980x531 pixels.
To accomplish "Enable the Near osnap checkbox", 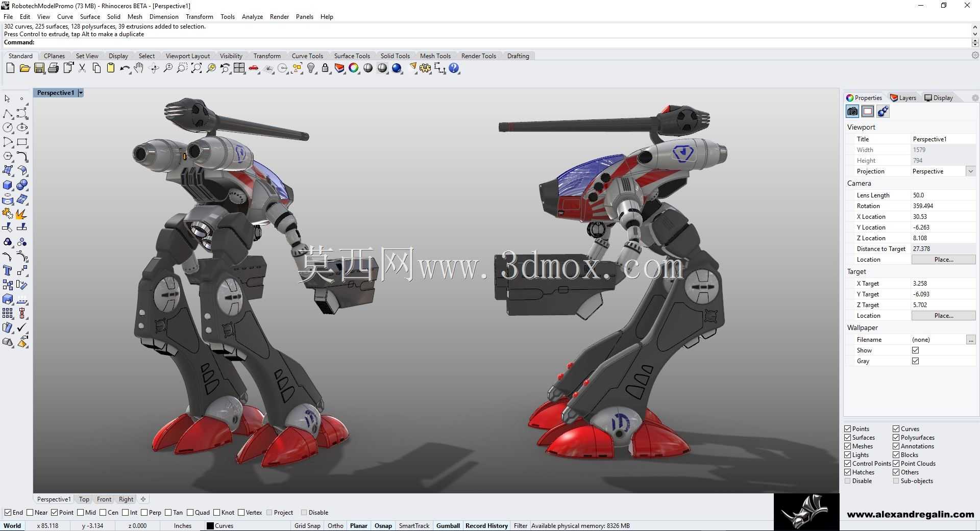I will tap(30, 512).
